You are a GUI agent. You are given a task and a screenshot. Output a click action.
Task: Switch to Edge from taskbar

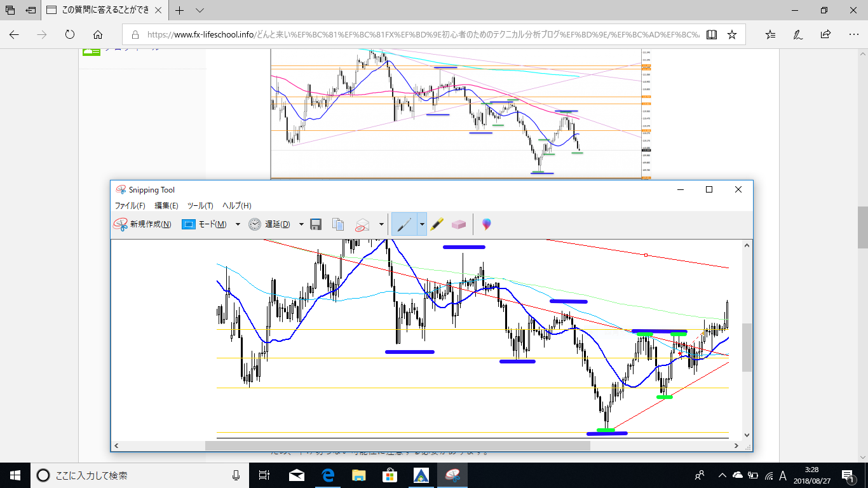[328, 475]
